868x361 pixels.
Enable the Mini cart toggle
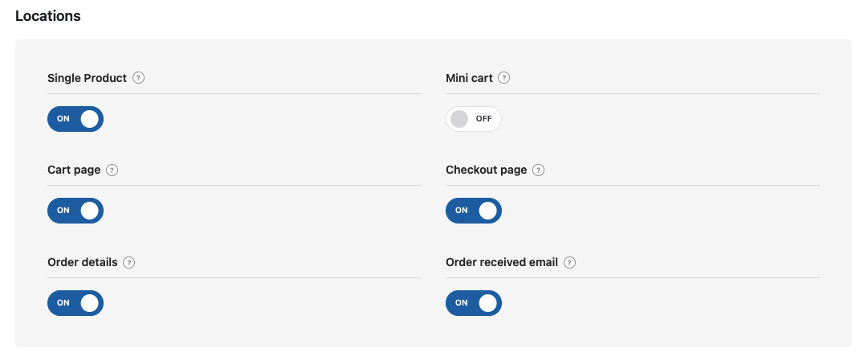click(474, 119)
